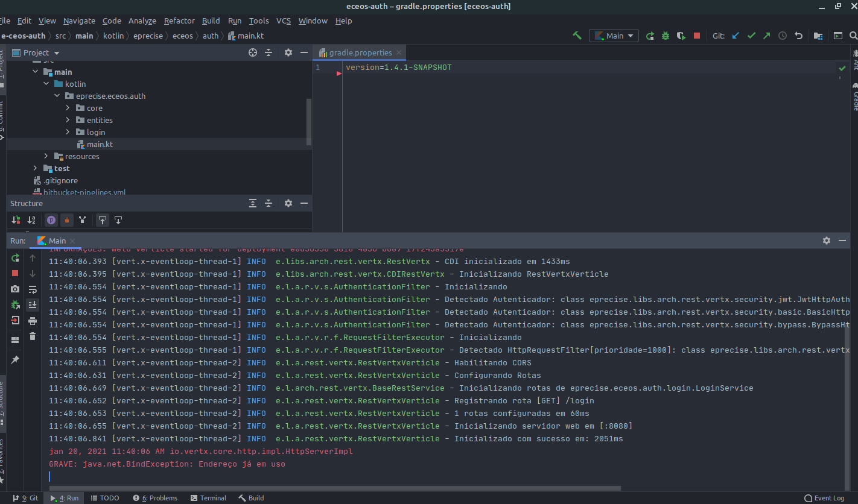Expand the entities package
858x504 pixels.
point(68,120)
